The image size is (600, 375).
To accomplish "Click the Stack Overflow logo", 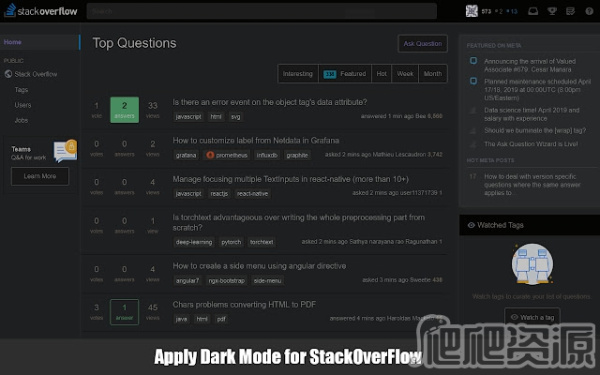I will coord(41,11).
